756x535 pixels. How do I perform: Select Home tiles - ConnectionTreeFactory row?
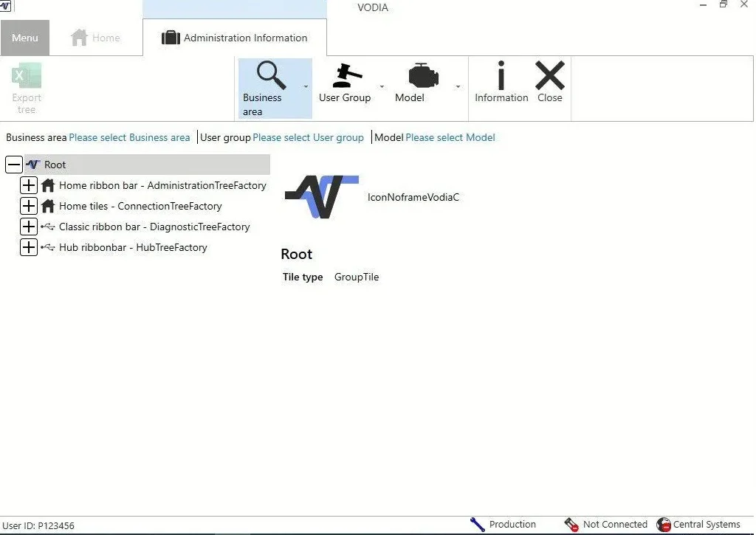tap(140, 206)
